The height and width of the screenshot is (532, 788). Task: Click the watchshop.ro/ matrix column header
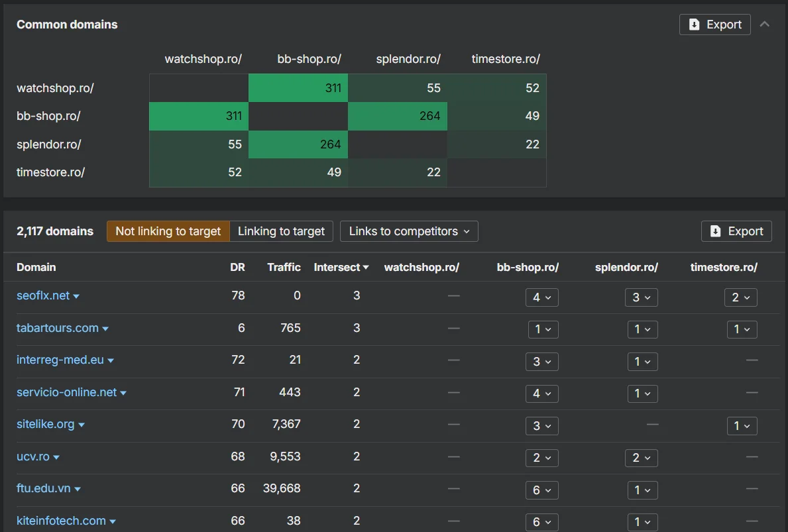coord(203,59)
